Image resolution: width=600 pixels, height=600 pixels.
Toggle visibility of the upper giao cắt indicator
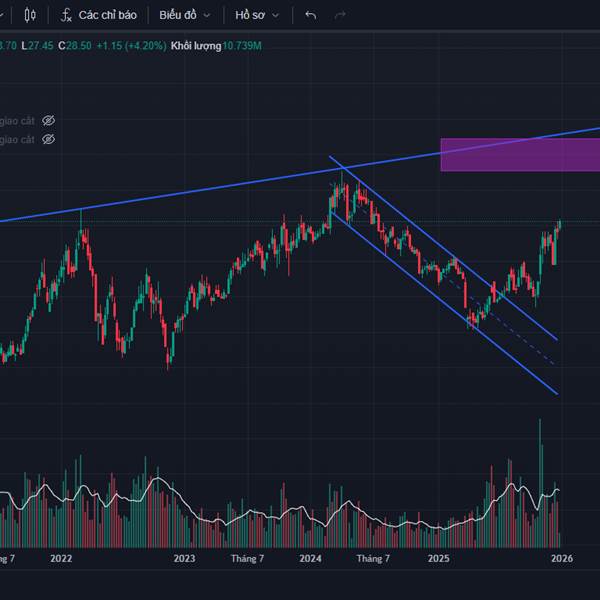point(48,120)
